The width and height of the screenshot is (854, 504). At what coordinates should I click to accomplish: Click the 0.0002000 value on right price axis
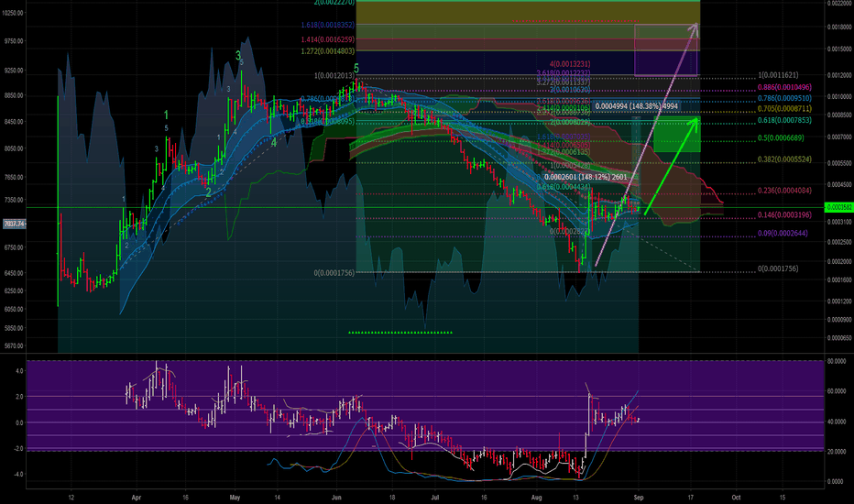[x=840, y=262]
